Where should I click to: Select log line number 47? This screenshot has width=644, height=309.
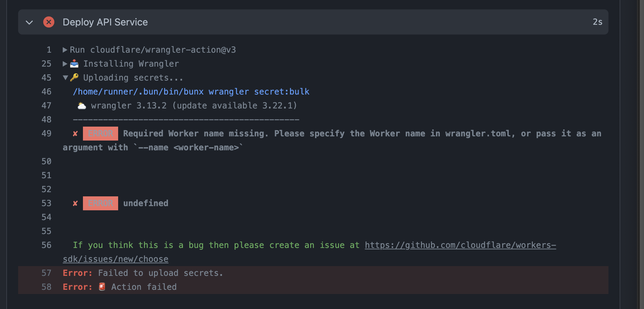coord(46,106)
